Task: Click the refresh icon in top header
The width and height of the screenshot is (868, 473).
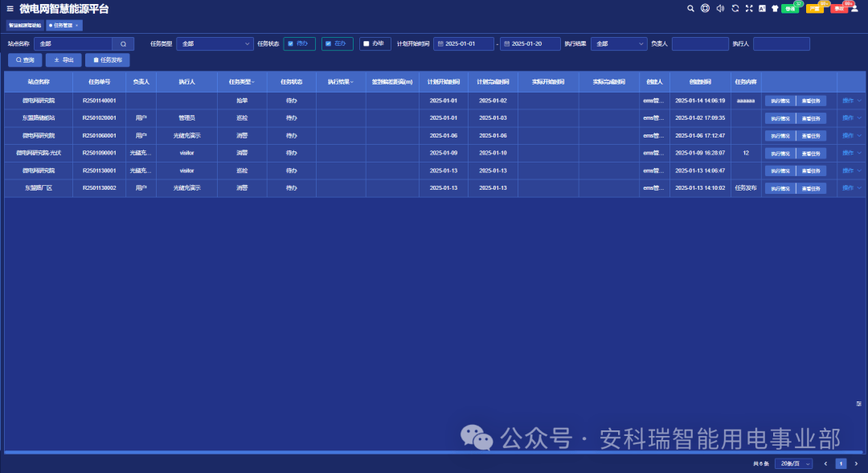Action: pos(735,8)
